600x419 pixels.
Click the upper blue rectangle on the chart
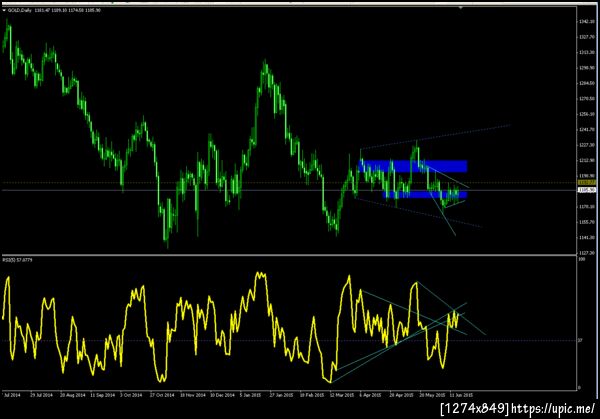(x=413, y=166)
